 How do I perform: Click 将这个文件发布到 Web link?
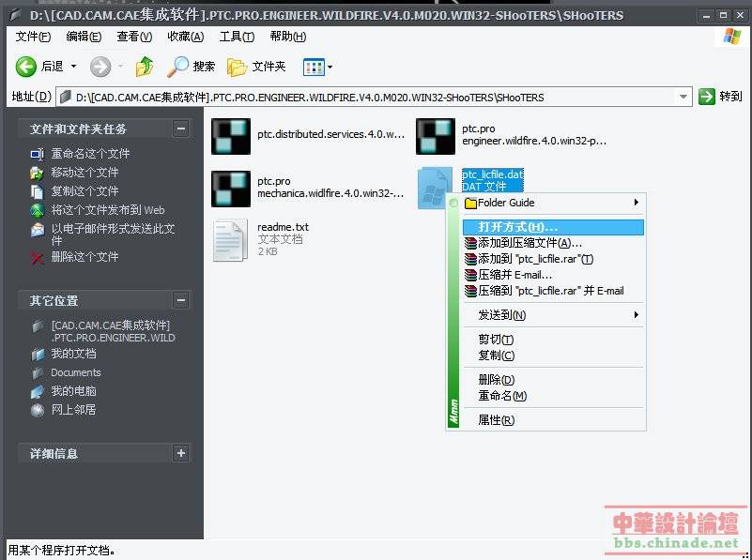point(108,210)
